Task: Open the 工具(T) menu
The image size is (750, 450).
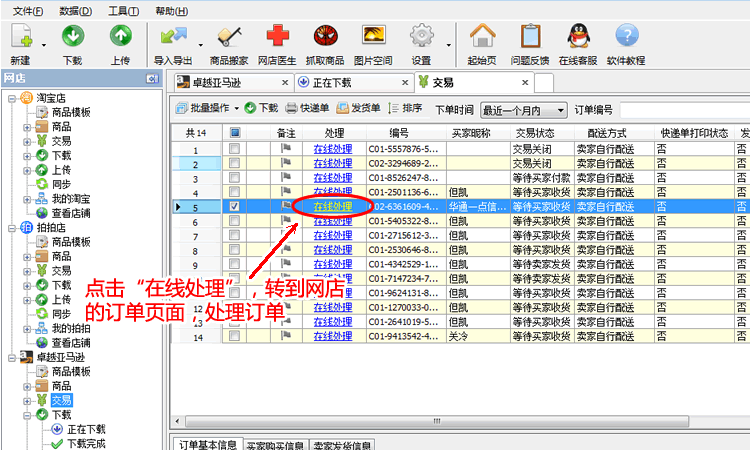Action: click(x=123, y=11)
